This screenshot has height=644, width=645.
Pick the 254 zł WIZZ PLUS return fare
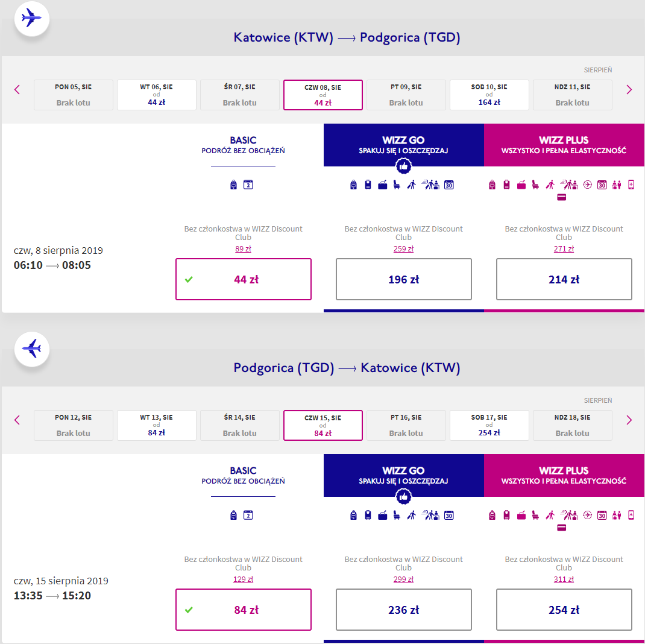tap(564, 610)
